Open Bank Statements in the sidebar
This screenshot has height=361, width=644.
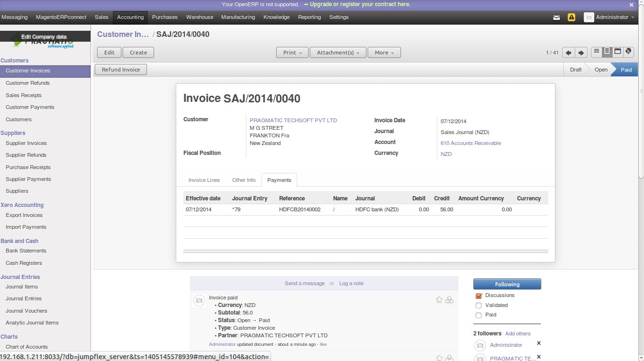26,251
